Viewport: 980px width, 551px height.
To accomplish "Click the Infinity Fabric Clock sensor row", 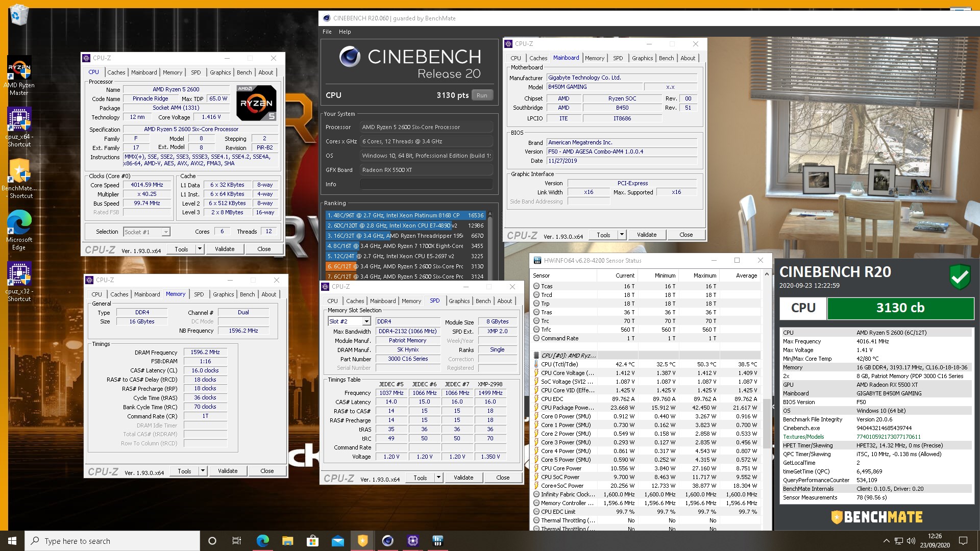I will [646, 494].
